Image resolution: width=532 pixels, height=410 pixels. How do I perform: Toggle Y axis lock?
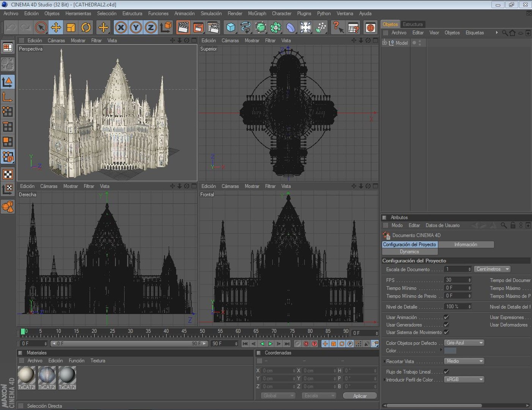(x=136, y=27)
